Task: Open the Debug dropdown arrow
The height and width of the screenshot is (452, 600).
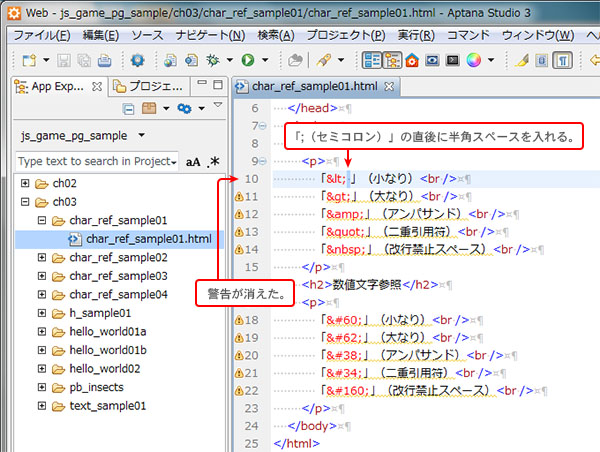Action: coord(230,60)
